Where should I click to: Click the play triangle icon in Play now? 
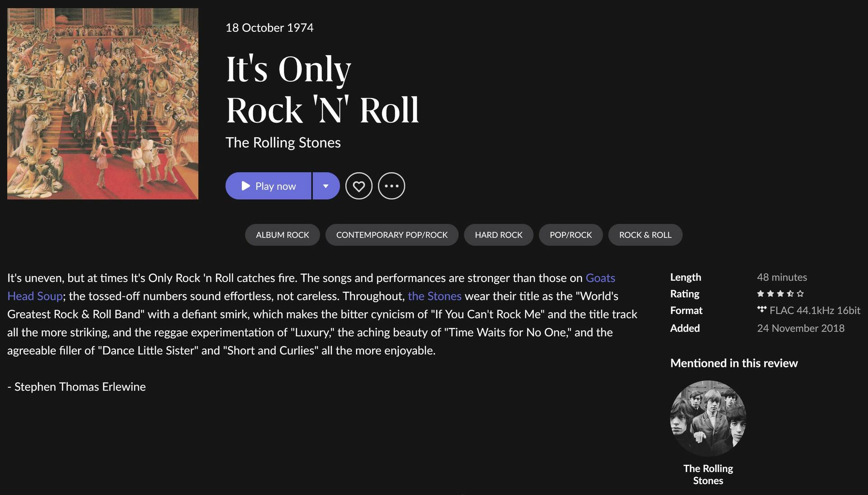[x=245, y=186]
